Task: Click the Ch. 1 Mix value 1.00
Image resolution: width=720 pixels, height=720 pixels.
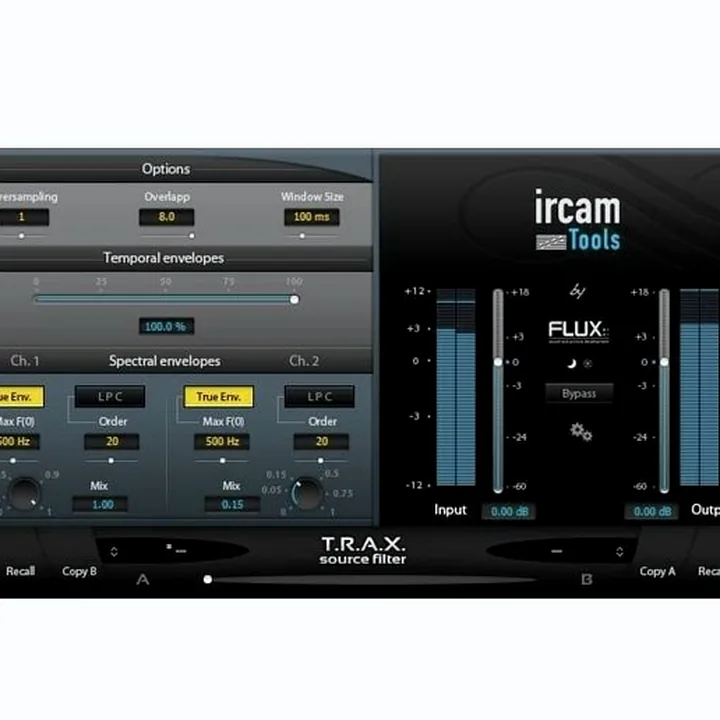Action: tap(100, 505)
